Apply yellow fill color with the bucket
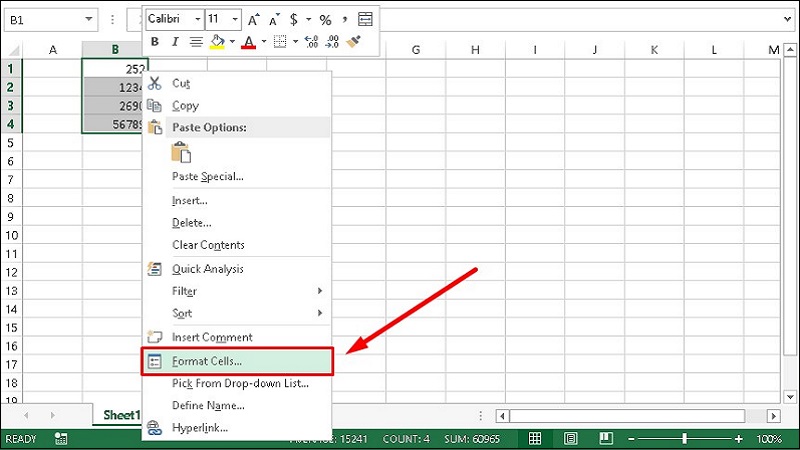Image resolution: width=800 pixels, height=450 pixels. coord(217,42)
